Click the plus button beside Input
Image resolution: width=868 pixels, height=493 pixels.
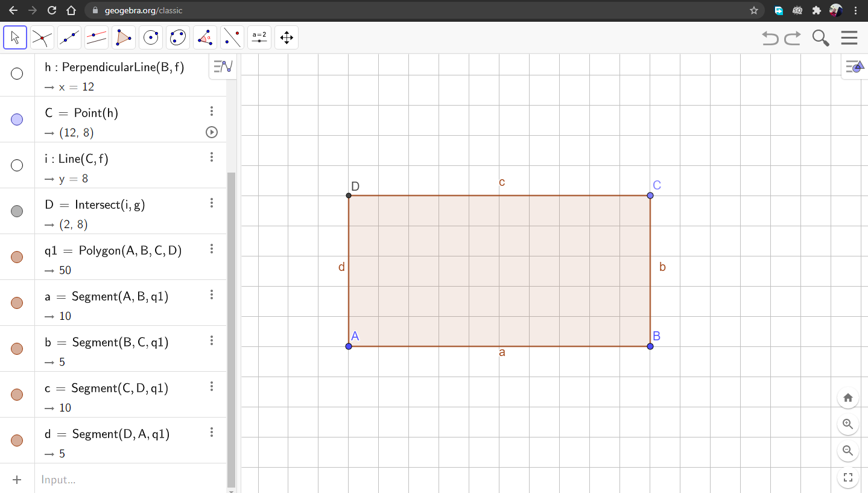17,480
